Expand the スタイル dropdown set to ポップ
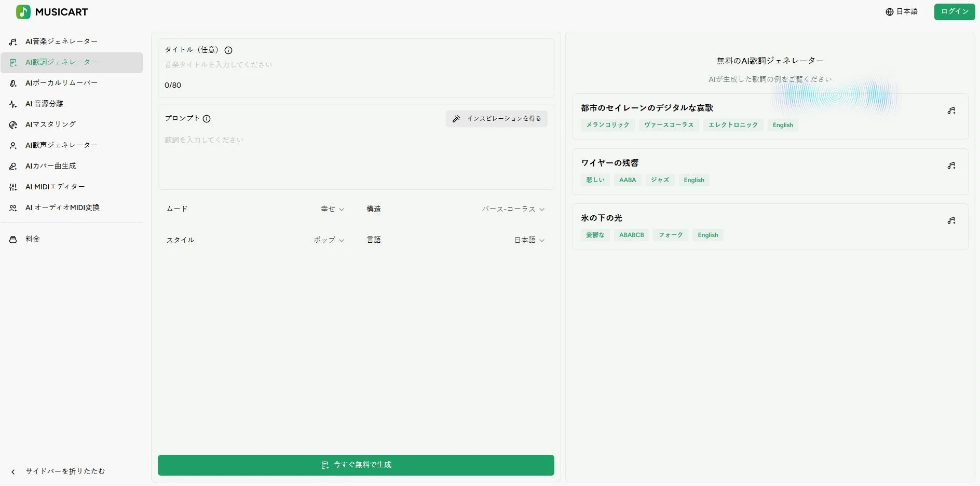The image size is (980, 486). pos(327,240)
